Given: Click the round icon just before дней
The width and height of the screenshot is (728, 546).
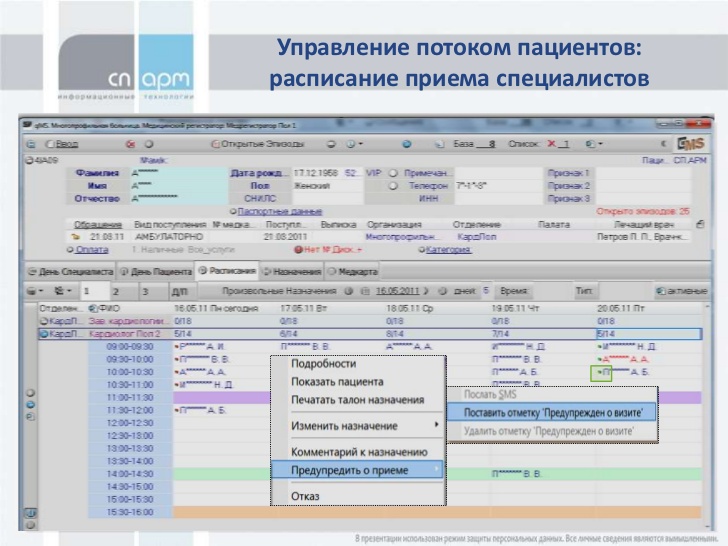Looking at the screenshot, I should click(442, 291).
